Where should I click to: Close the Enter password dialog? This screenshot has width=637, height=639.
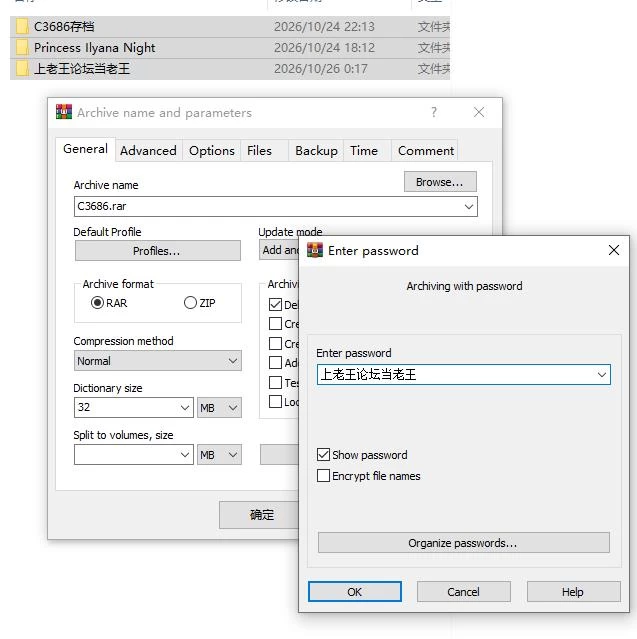coord(614,250)
